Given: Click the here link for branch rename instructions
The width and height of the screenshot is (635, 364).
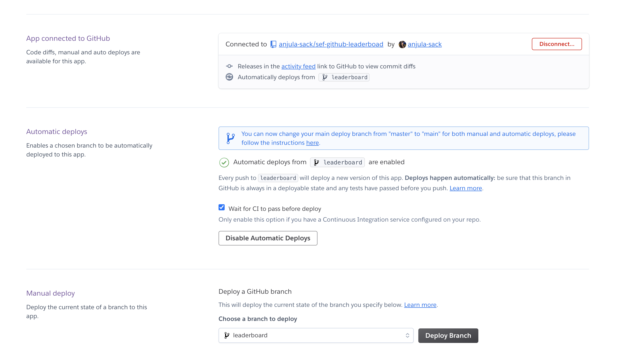Looking at the screenshot, I should pos(312,142).
